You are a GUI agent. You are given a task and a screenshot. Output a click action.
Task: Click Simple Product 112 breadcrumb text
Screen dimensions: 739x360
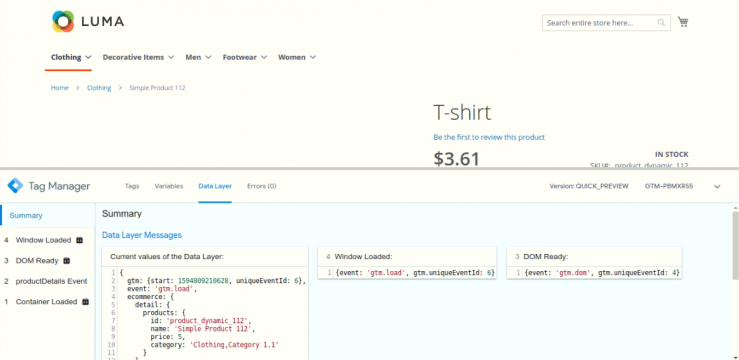pos(157,88)
